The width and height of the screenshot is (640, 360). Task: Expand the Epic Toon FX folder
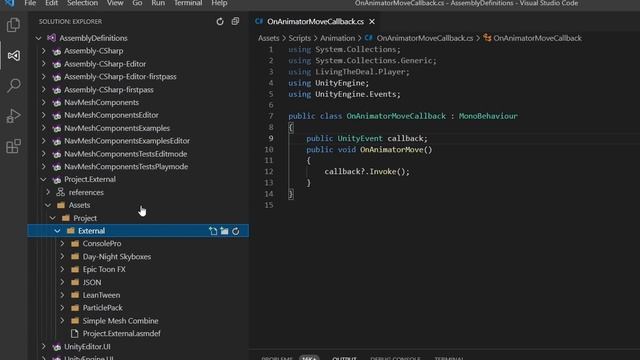coord(62,269)
